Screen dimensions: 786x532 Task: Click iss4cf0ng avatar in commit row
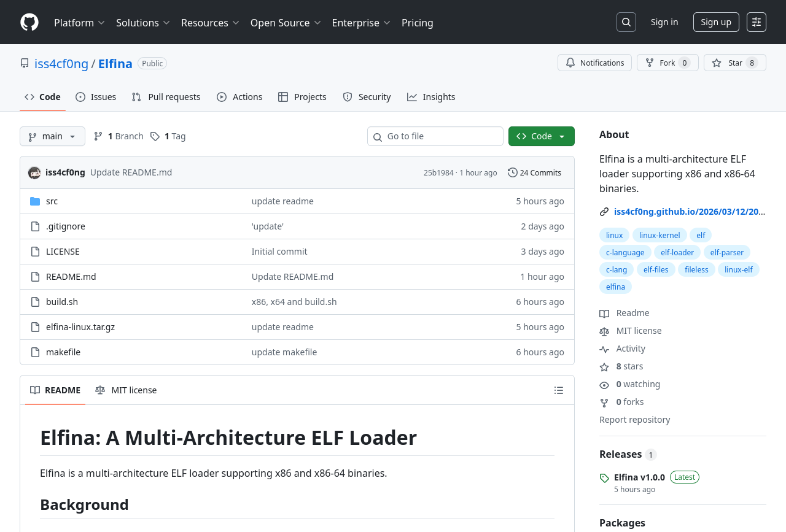click(34, 172)
